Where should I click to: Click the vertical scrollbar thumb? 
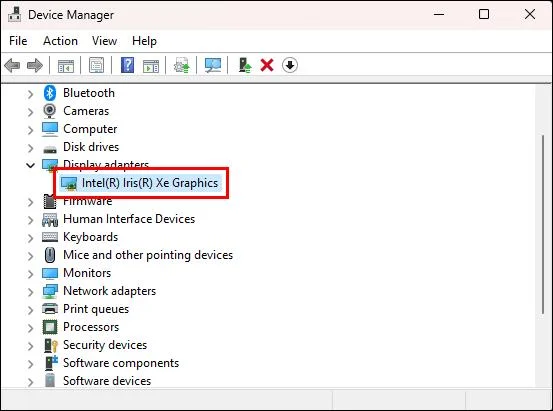click(543, 224)
